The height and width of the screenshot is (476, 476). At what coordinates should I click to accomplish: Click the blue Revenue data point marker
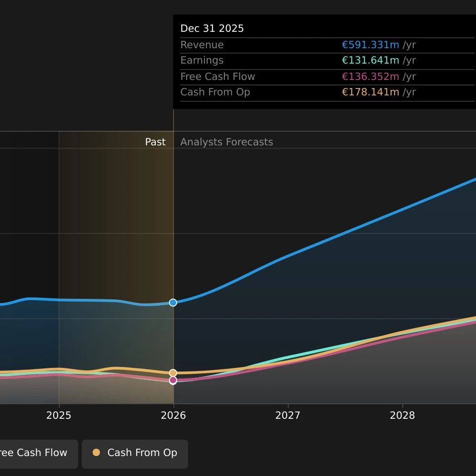pos(173,302)
